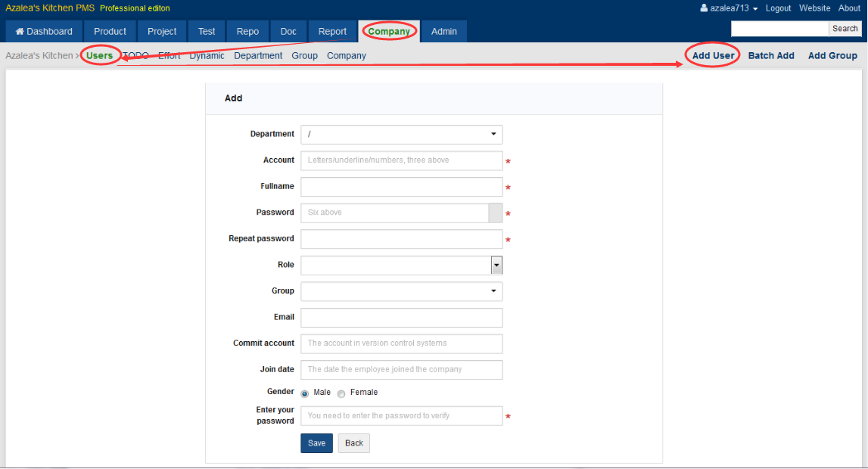Screen dimensions: 868x469
Task: Click the Add User link
Action: coord(713,56)
